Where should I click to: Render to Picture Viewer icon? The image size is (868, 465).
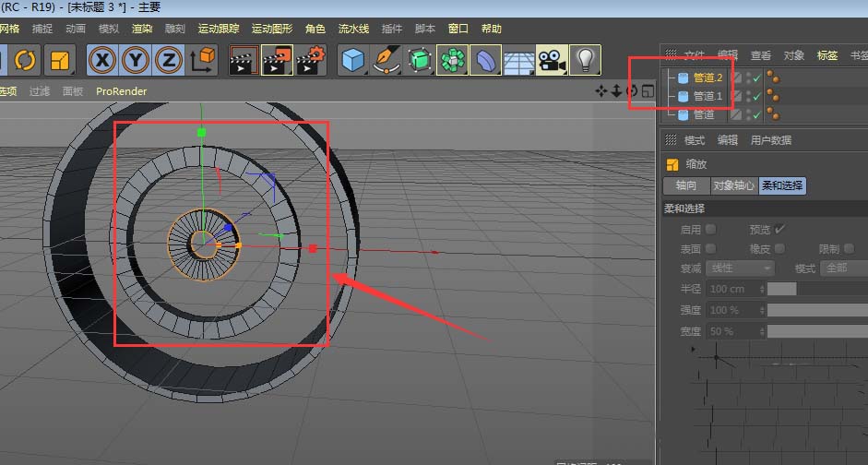pos(278,60)
